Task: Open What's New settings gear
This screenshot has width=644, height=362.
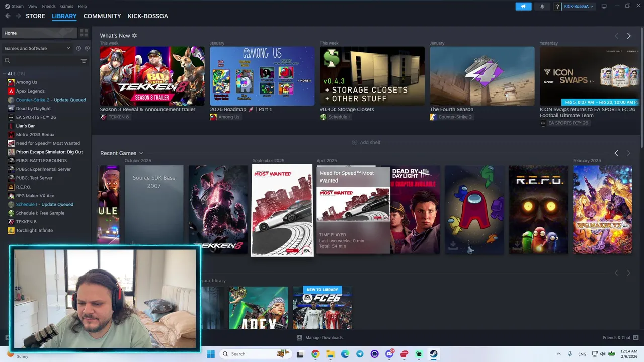Action: [x=134, y=36]
